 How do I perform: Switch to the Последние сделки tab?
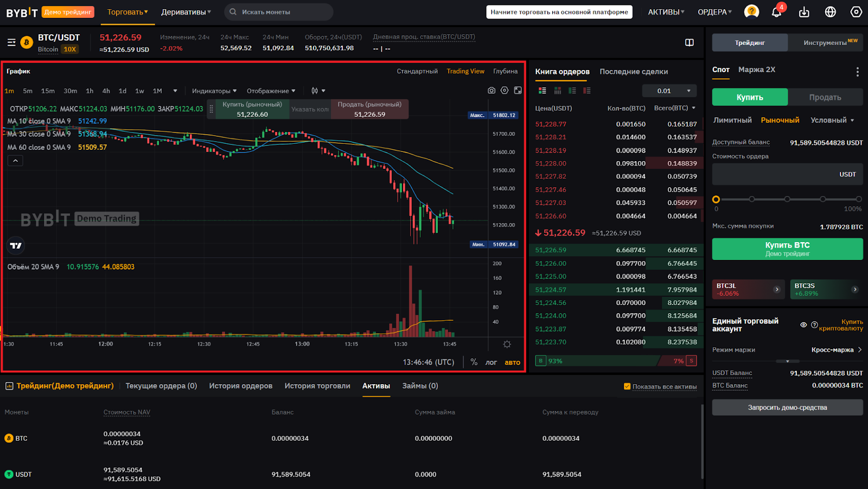(x=633, y=72)
